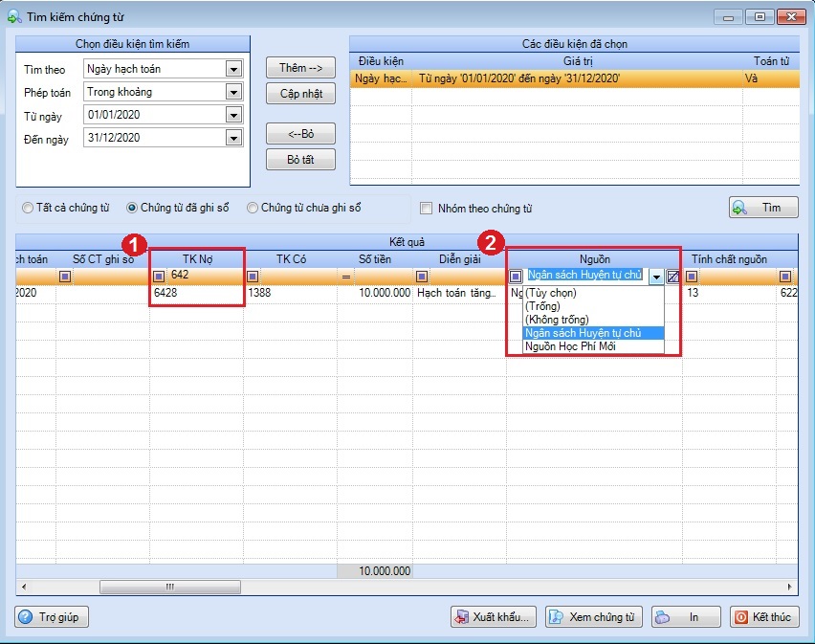This screenshot has height=644, width=815.
Task: Click the 'TK Có' column header
Action: (x=291, y=259)
